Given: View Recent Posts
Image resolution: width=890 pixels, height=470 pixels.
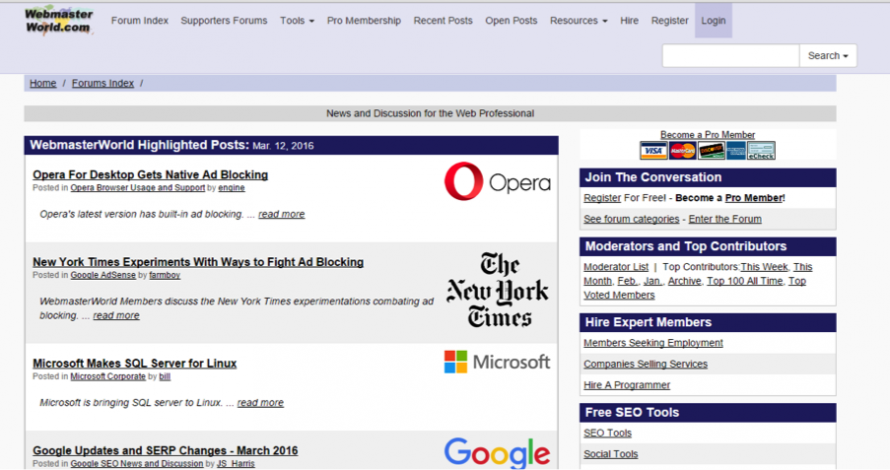Looking at the screenshot, I should (x=443, y=20).
